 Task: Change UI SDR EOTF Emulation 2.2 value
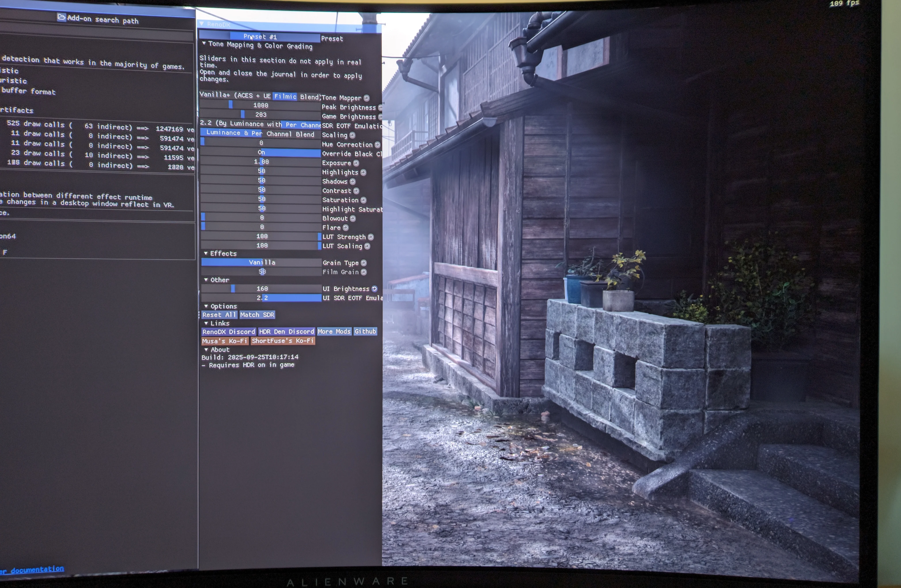click(261, 298)
